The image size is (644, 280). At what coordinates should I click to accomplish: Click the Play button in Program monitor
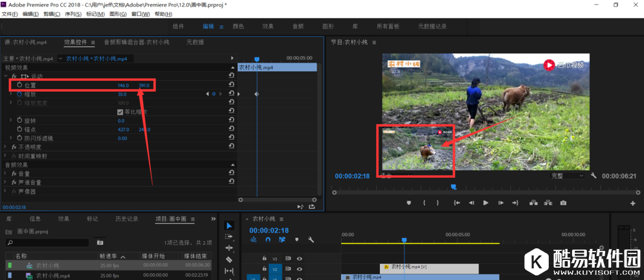click(485, 203)
